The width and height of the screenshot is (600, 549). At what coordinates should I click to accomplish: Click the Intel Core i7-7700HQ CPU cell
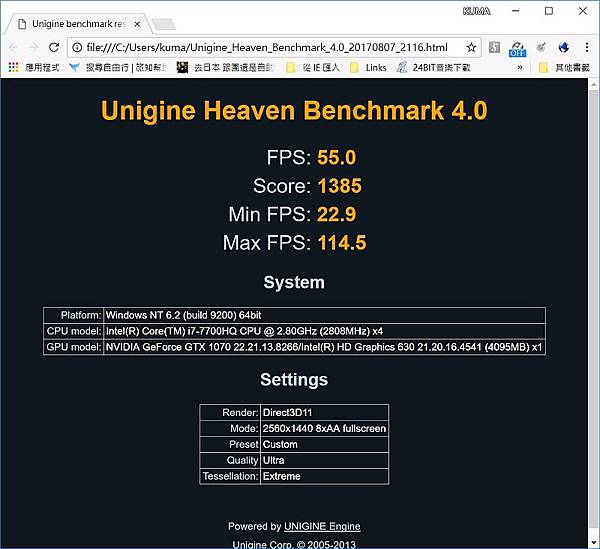click(x=324, y=331)
